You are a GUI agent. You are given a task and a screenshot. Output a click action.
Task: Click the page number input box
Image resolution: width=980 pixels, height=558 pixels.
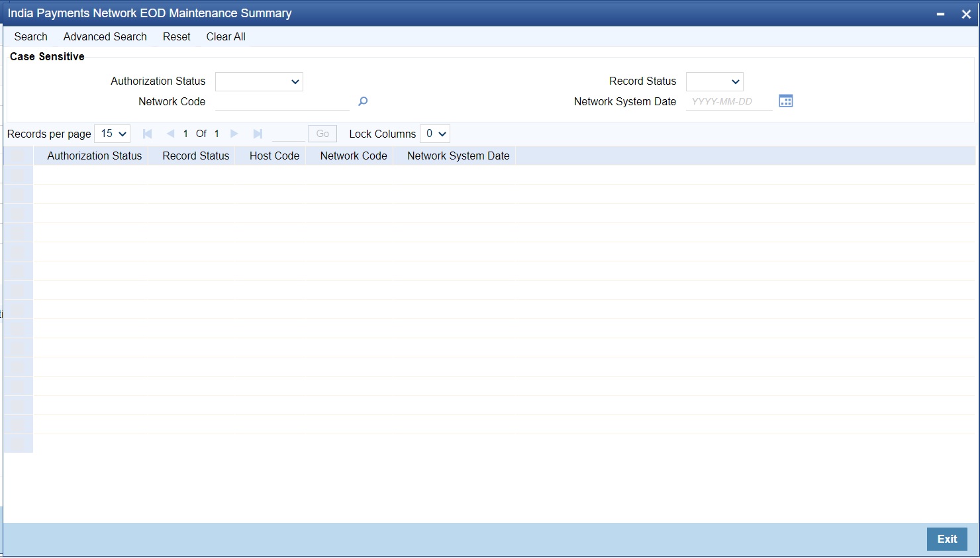pyautogui.click(x=288, y=134)
